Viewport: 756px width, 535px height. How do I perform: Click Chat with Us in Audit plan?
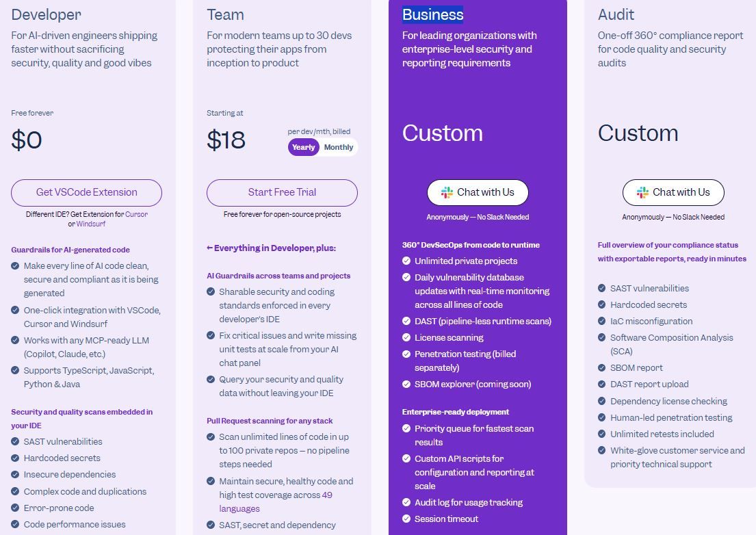pyautogui.click(x=673, y=192)
